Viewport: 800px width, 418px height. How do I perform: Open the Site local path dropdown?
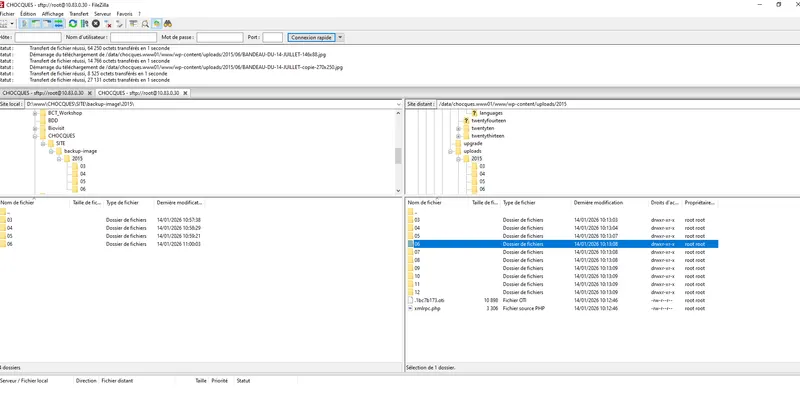[398, 104]
